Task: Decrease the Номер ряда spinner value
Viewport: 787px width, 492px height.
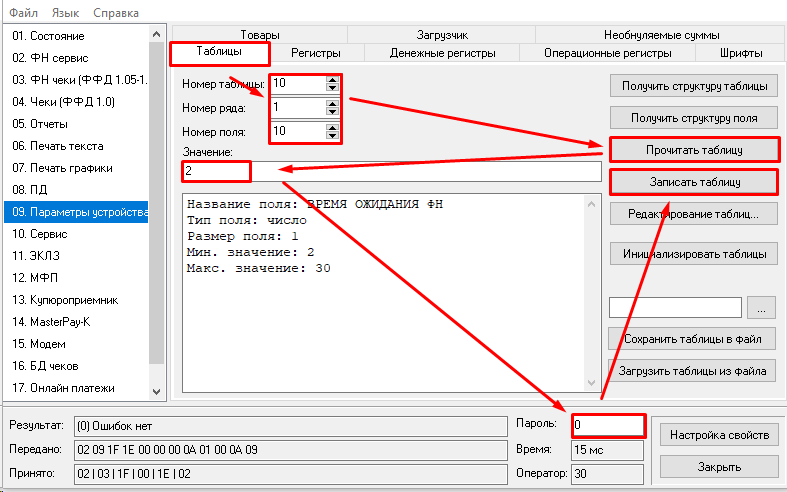Action: pos(332,111)
